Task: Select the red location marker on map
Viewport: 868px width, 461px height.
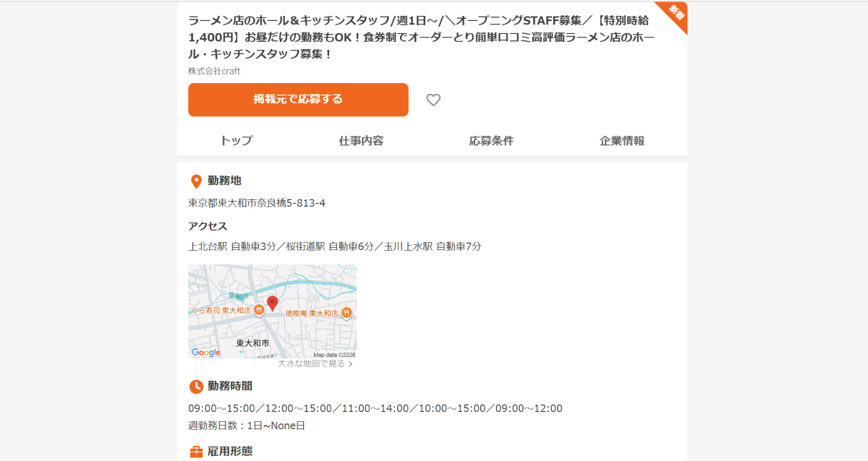Action: [x=272, y=303]
